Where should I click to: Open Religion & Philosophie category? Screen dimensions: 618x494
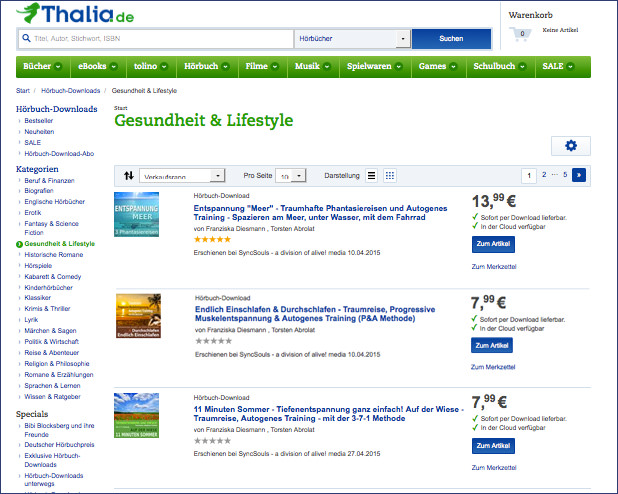pyautogui.click(x=57, y=364)
